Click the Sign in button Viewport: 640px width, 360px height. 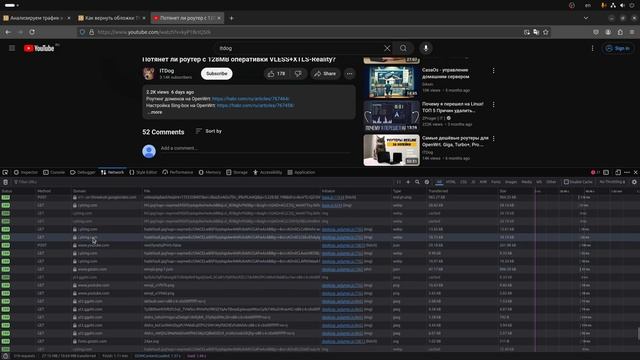tap(618, 48)
